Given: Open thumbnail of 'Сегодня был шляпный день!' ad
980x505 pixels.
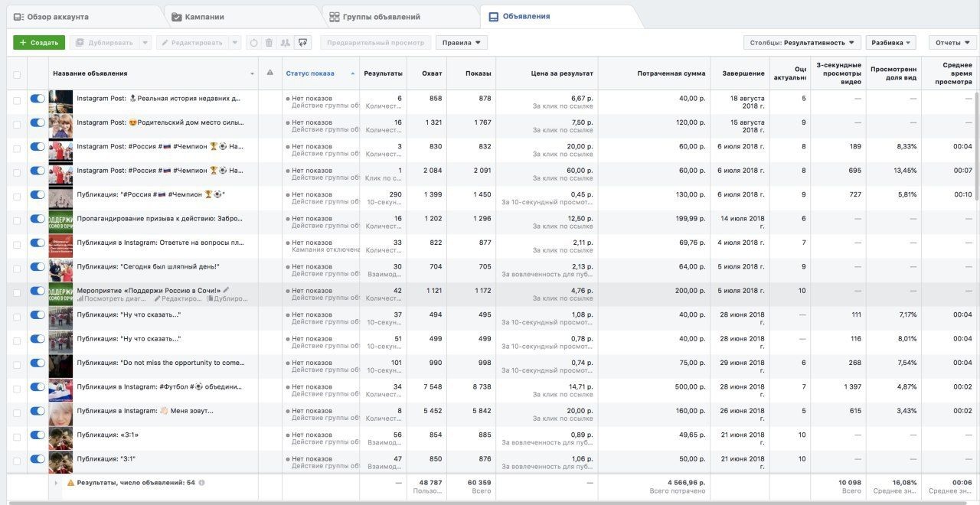Looking at the screenshot, I should (60, 270).
